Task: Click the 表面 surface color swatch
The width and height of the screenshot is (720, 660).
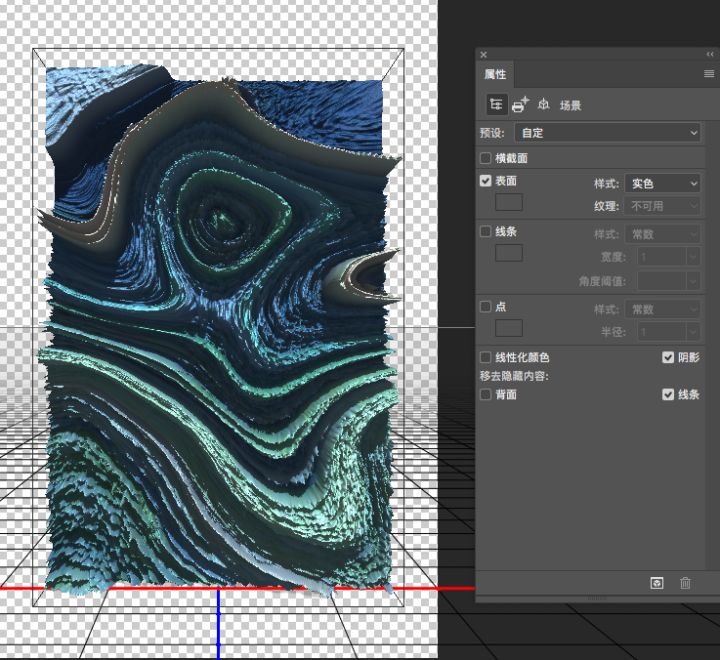Action: click(509, 202)
